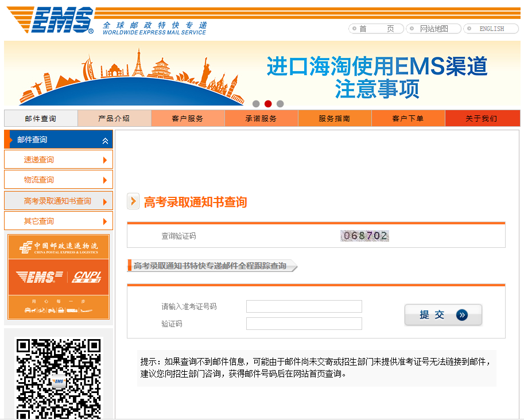Image resolution: width=524 pixels, height=420 pixels.
Task: Go to the 客户下单 navigation tab
Action: tap(408, 119)
